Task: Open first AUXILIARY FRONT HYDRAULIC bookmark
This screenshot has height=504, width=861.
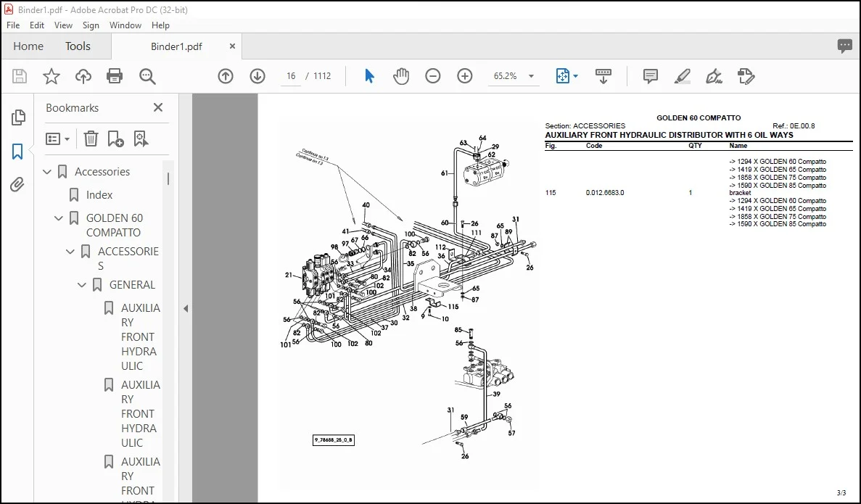Action: [x=141, y=336]
